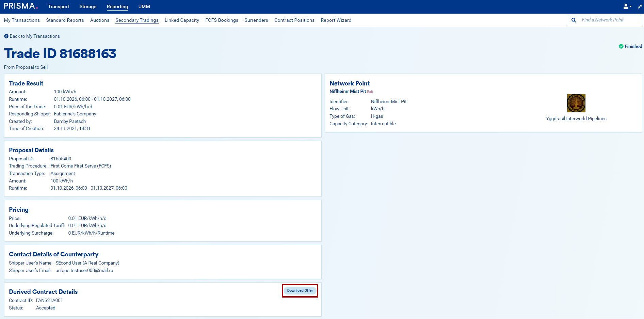Switch to the Standard Reports tab
The height and width of the screenshot is (319, 644).
65,20
